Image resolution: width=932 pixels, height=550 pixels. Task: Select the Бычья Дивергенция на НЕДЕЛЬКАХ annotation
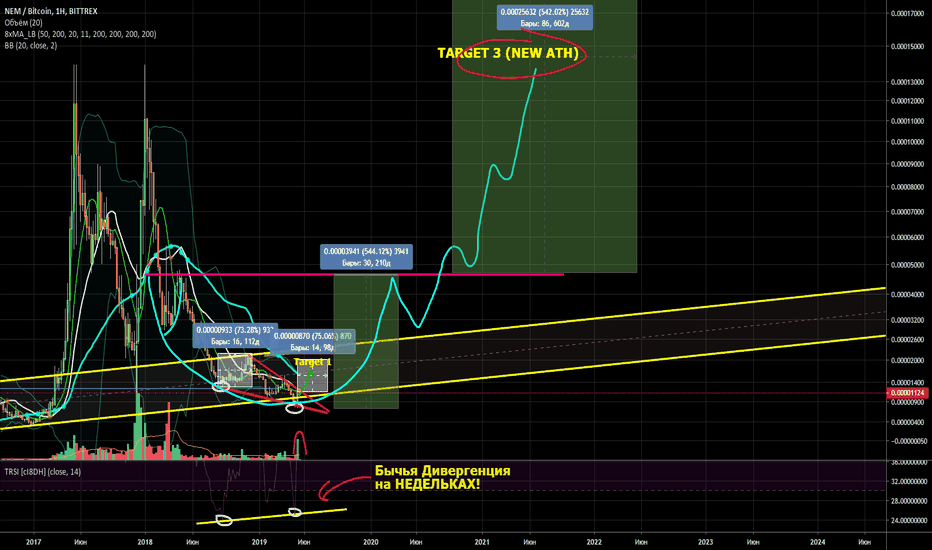(442, 477)
